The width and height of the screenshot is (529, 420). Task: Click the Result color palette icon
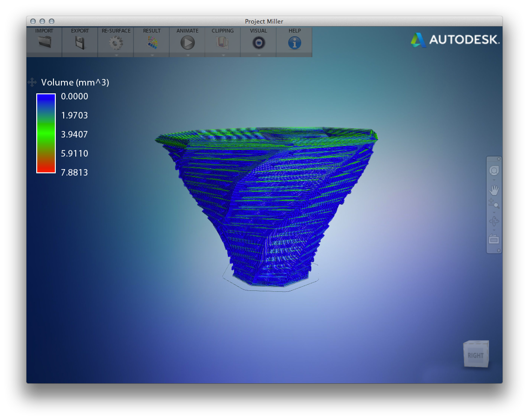coord(152,43)
